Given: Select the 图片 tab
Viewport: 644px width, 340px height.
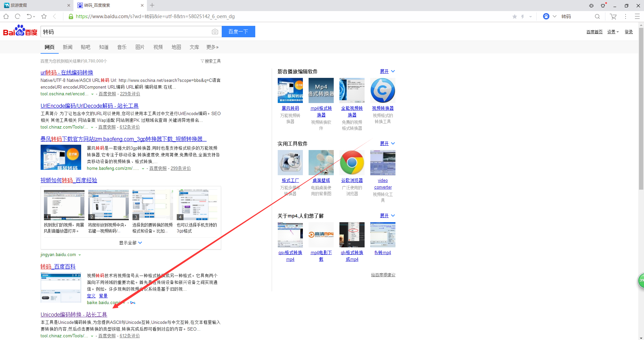Looking at the screenshot, I should [140, 47].
